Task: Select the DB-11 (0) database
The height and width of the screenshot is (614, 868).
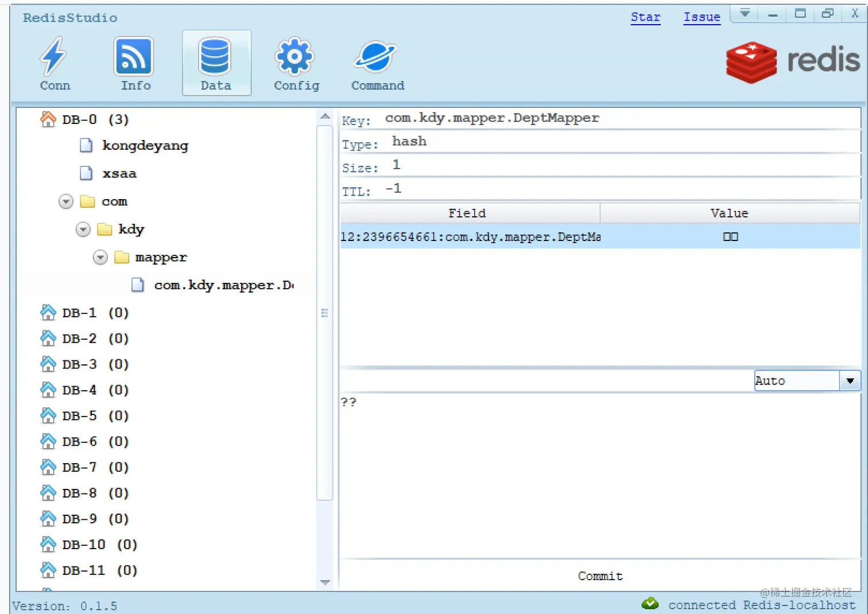Action: [x=100, y=570]
